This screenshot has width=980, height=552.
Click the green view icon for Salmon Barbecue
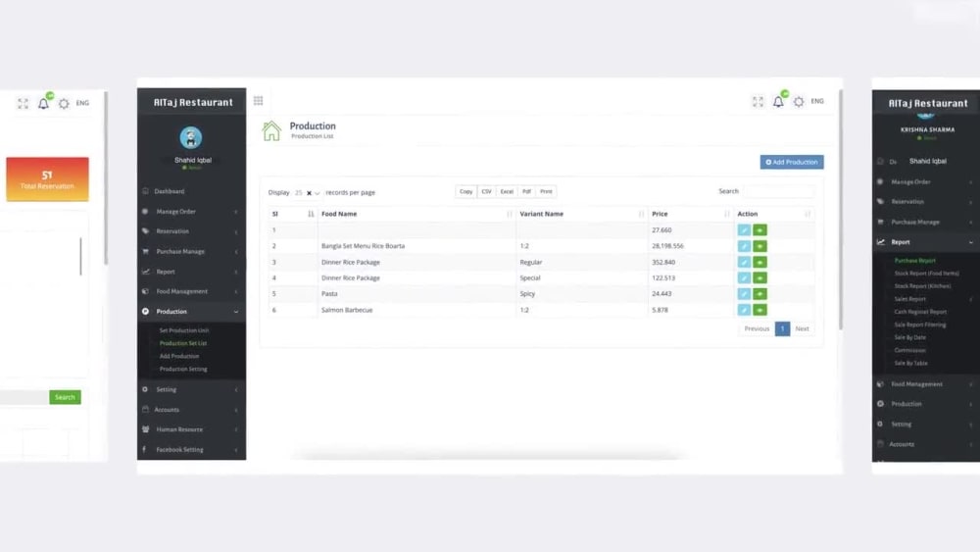(x=760, y=310)
